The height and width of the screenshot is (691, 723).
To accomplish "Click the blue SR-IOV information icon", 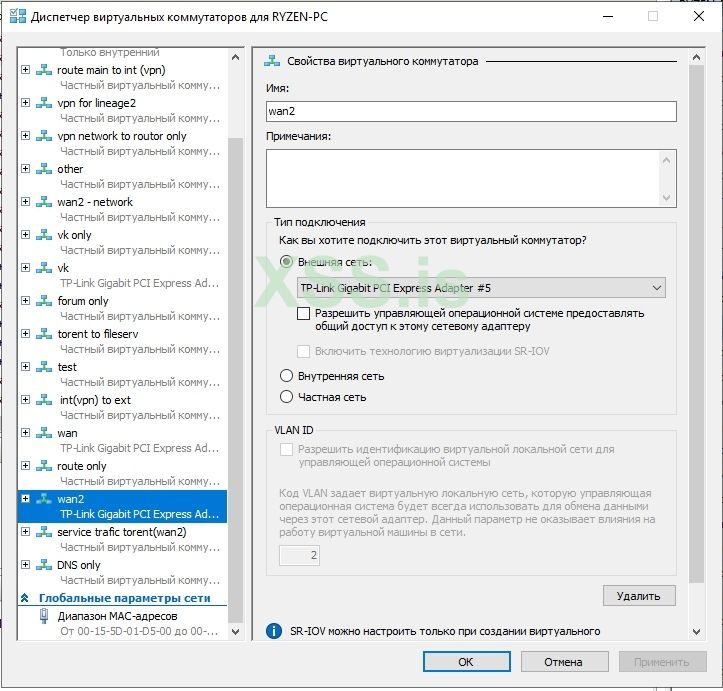I will (274, 631).
